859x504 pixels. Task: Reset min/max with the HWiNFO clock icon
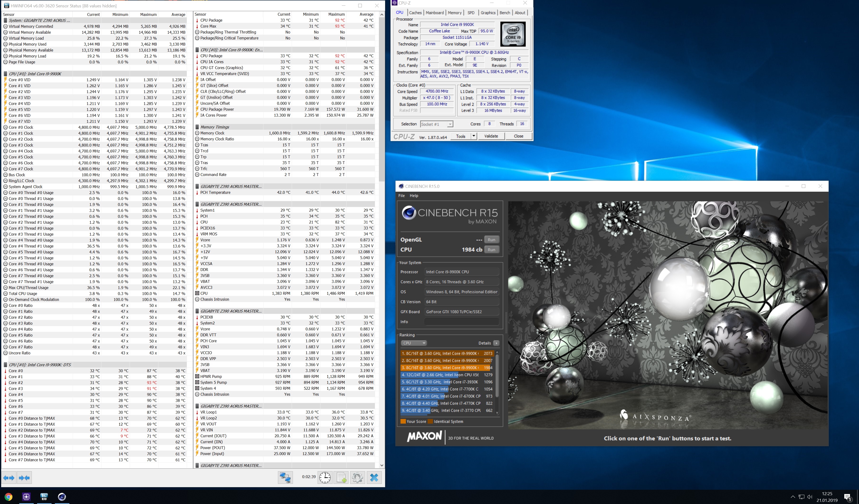tap(325, 477)
